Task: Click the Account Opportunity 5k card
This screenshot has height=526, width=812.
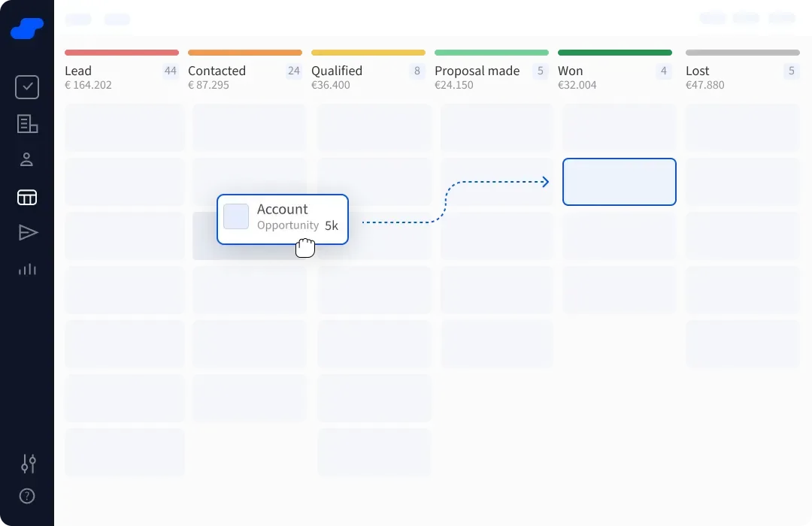Action: click(x=282, y=219)
